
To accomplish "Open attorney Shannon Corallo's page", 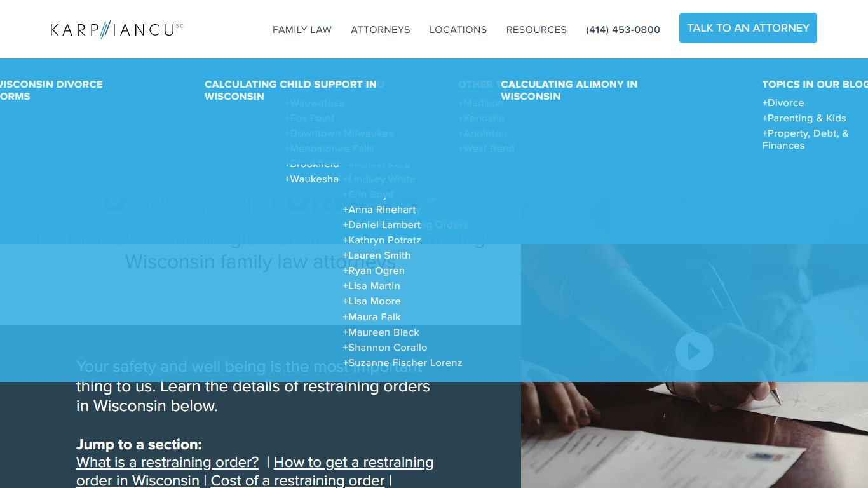I will coord(384,348).
